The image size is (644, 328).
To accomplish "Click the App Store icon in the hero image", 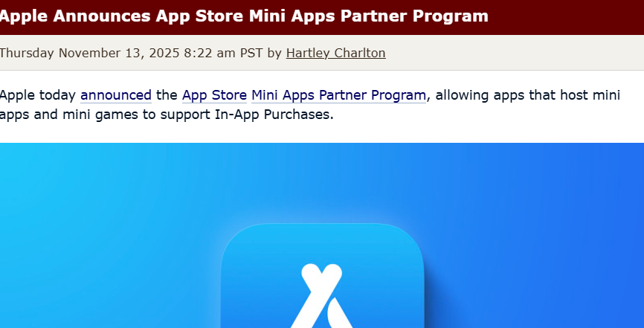I will pyautogui.click(x=323, y=275).
